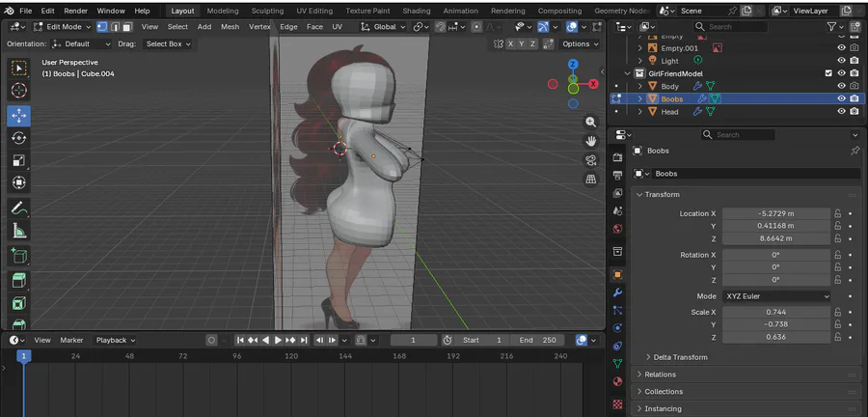Click the zoom magnifier viewport icon

[591, 123]
